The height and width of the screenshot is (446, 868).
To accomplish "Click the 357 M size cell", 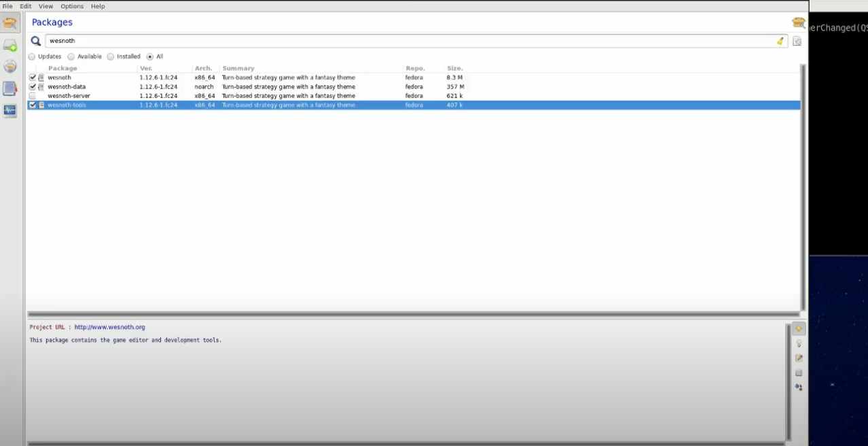I will pos(455,87).
